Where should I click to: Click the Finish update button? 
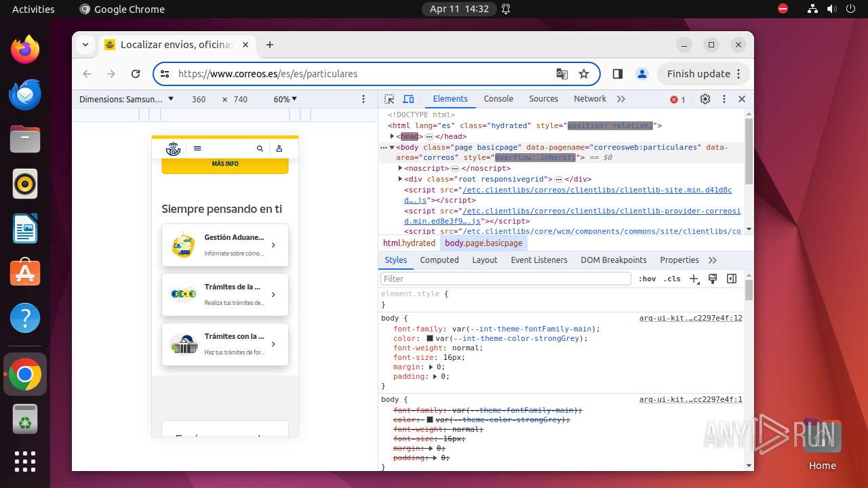point(704,74)
